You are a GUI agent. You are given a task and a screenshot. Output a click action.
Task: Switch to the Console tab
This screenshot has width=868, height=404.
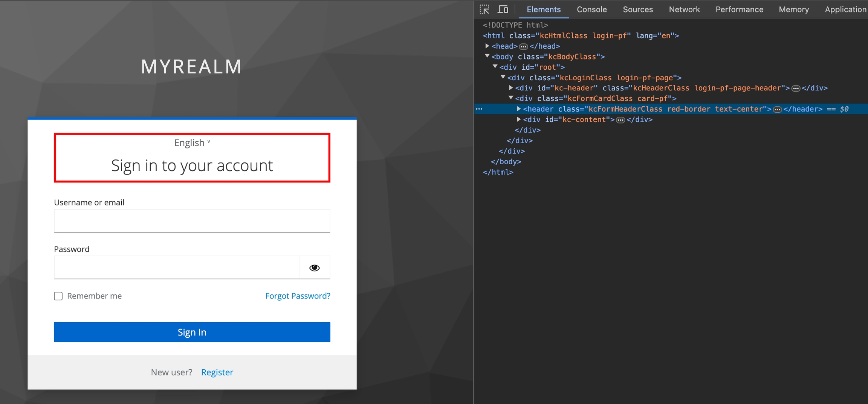(x=591, y=9)
